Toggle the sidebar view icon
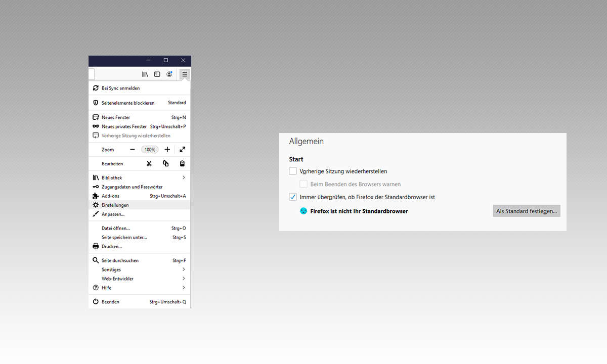 pyautogui.click(x=157, y=74)
